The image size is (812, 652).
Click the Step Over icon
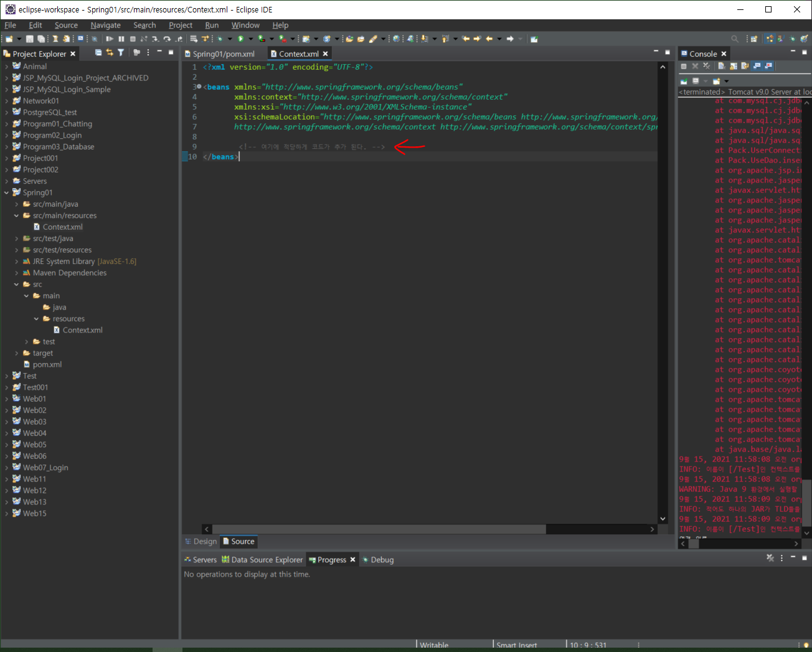click(x=167, y=39)
